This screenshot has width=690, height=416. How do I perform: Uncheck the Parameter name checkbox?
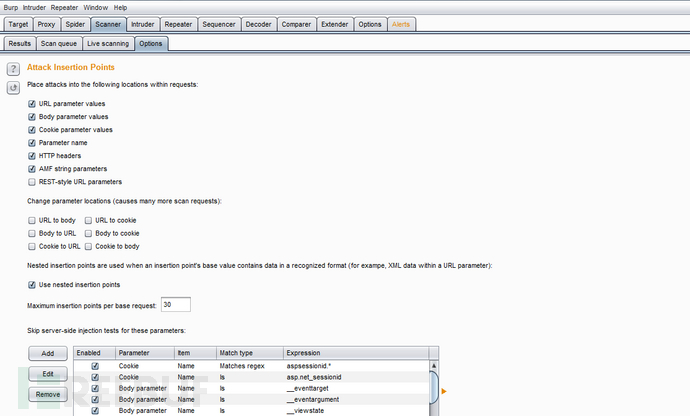coord(32,143)
